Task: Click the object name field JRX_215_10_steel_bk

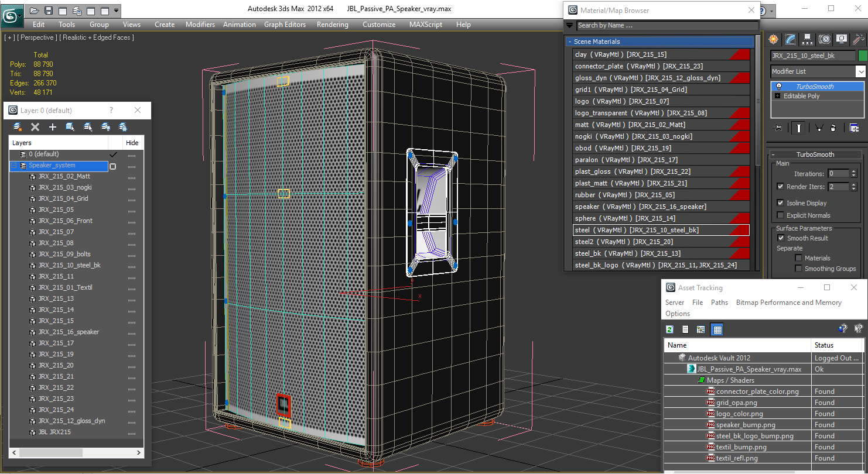Action: [x=812, y=56]
